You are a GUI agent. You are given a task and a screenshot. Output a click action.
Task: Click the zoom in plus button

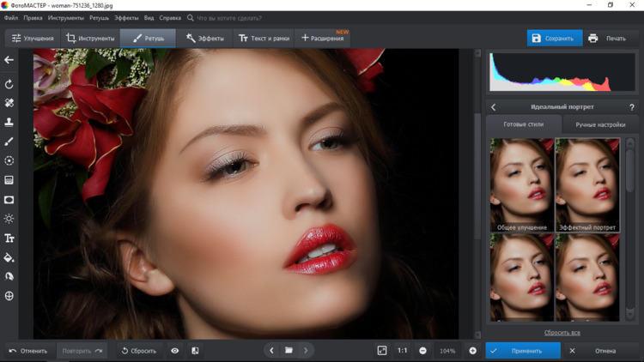(472, 351)
